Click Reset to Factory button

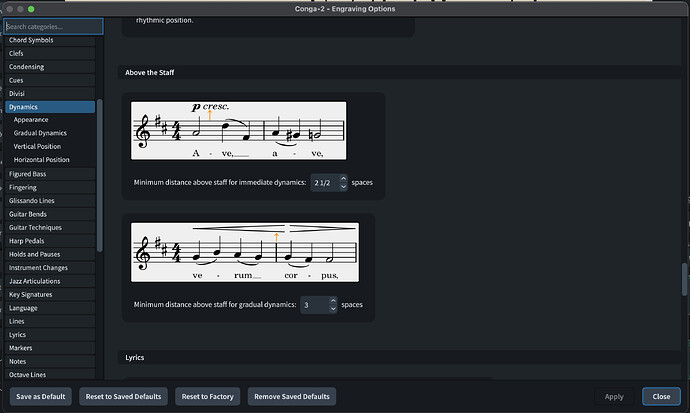click(x=208, y=396)
